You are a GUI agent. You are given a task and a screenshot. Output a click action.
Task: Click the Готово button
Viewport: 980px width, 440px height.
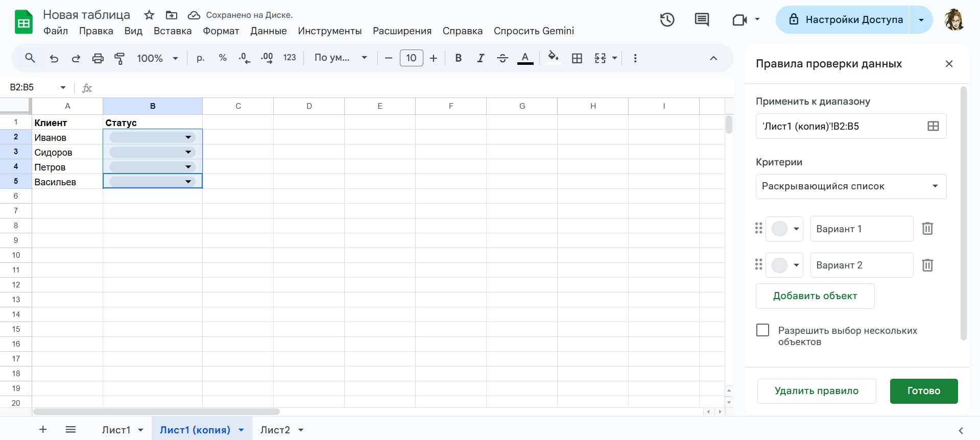(x=923, y=391)
